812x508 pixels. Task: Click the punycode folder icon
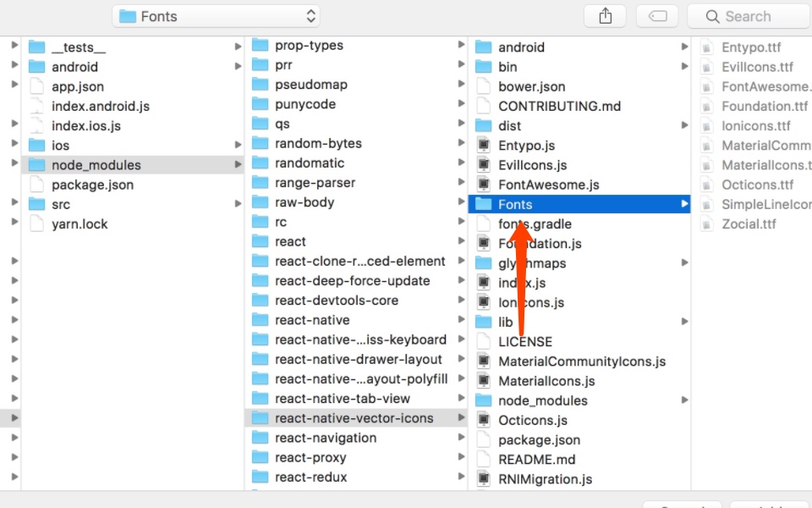pyautogui.click(x=260, y=103)
